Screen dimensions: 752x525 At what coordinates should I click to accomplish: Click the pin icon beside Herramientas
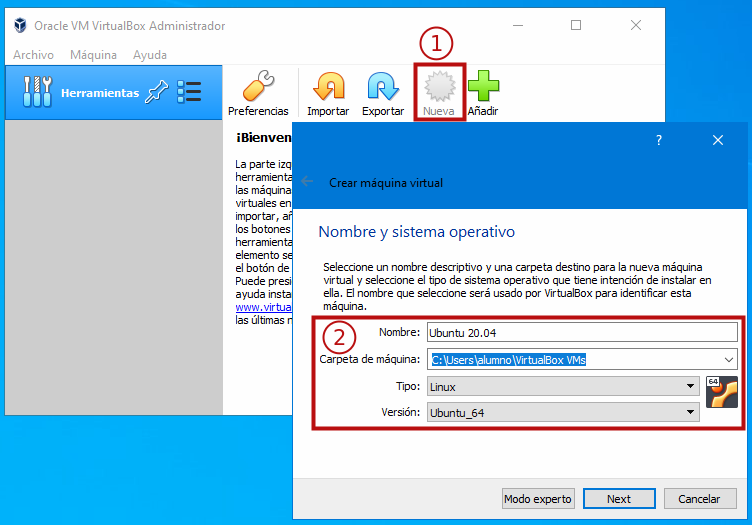coord(157,91)
